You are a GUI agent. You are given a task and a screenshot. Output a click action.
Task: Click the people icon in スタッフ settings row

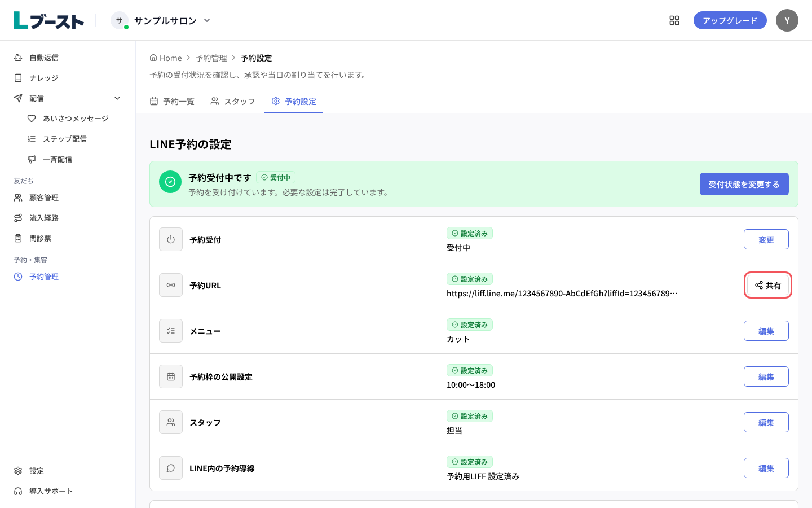click(x=171, y=422)
